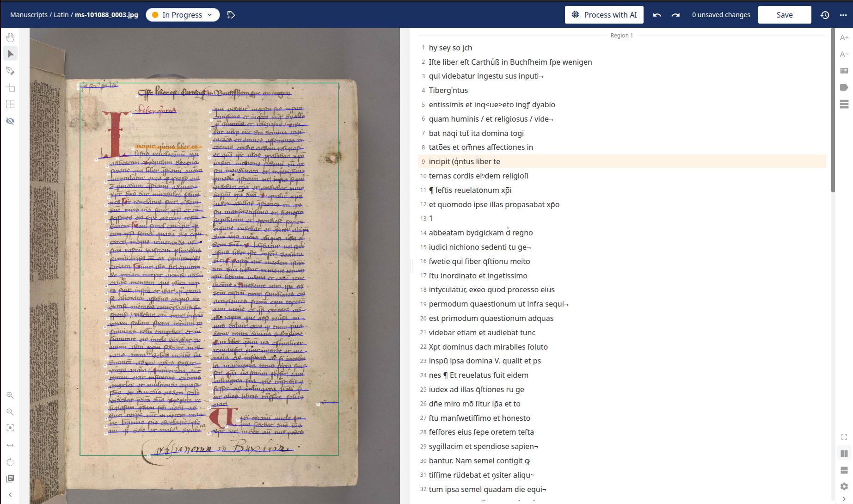Screen dimensions: 853x504
Task: Switch to stacked rows layout
Action: [x=844, y=470]
